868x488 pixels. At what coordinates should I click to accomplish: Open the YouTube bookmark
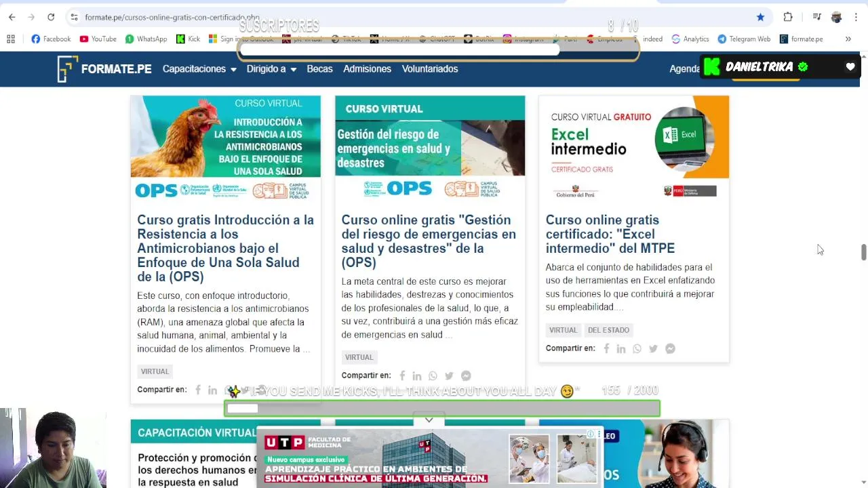[98, 39]
